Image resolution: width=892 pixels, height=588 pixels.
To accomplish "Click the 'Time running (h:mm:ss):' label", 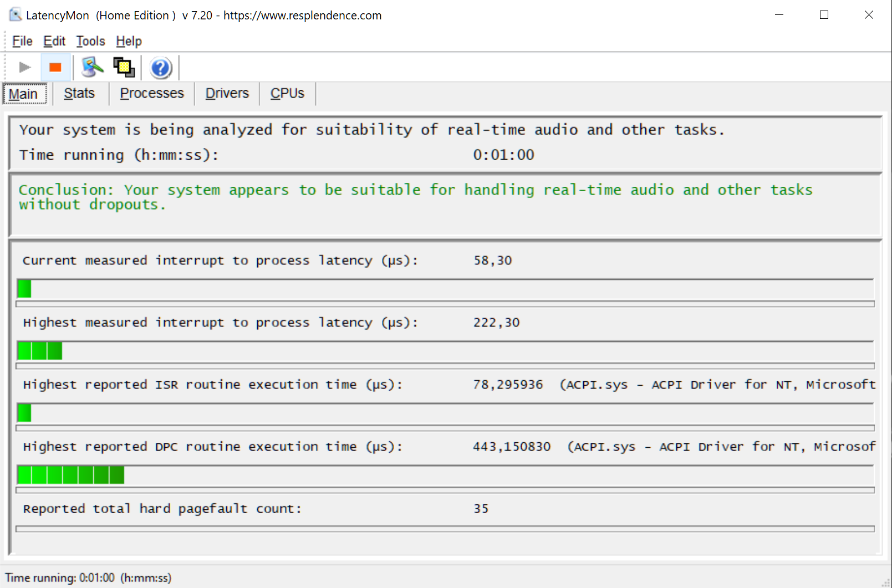I will click(119, 155).
